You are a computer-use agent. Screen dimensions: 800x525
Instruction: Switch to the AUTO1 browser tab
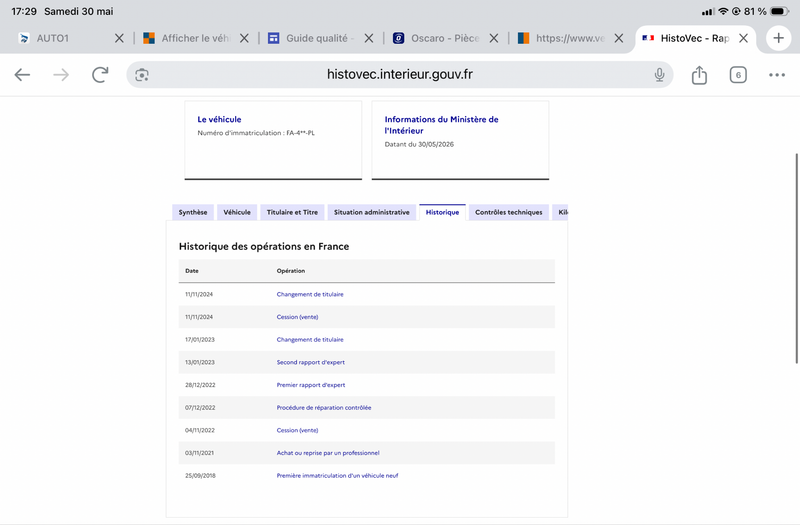click(x=53, y=38)
